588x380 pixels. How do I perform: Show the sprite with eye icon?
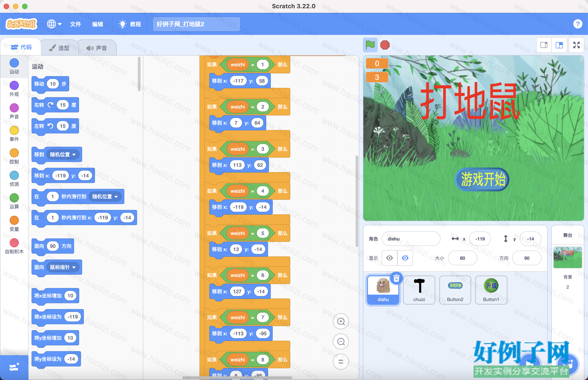(390, 258)
